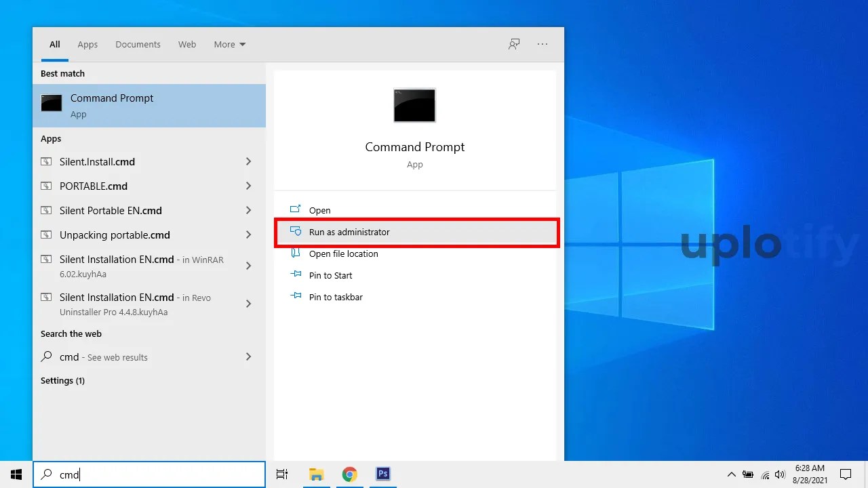Expand options for Silent.Install.cmd result

coord(248,161)
